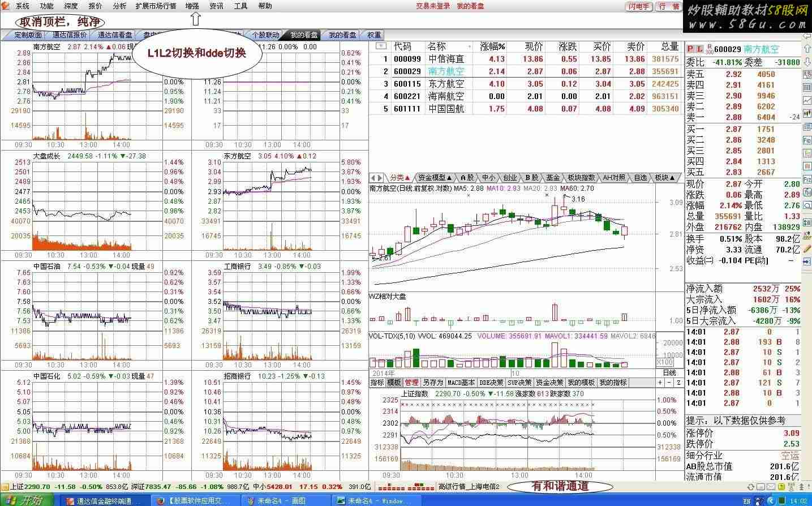Click the 行情 button in title bar

tap(669, 6)
